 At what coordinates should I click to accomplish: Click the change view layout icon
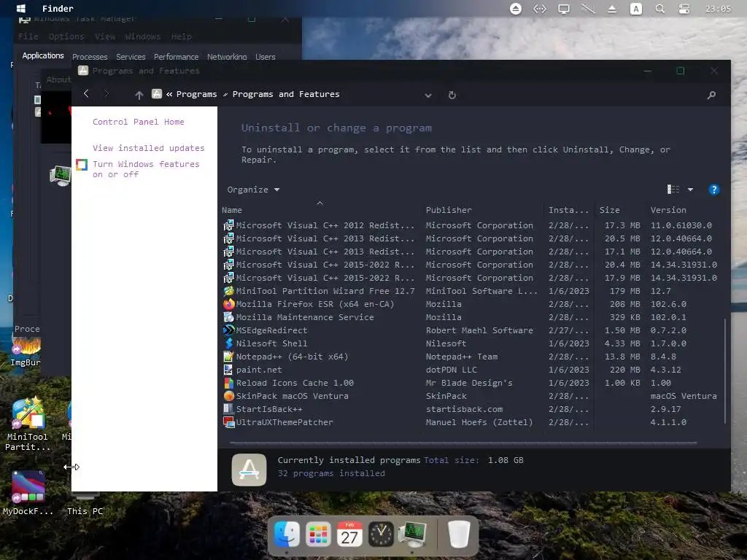[x=673, y=190]
